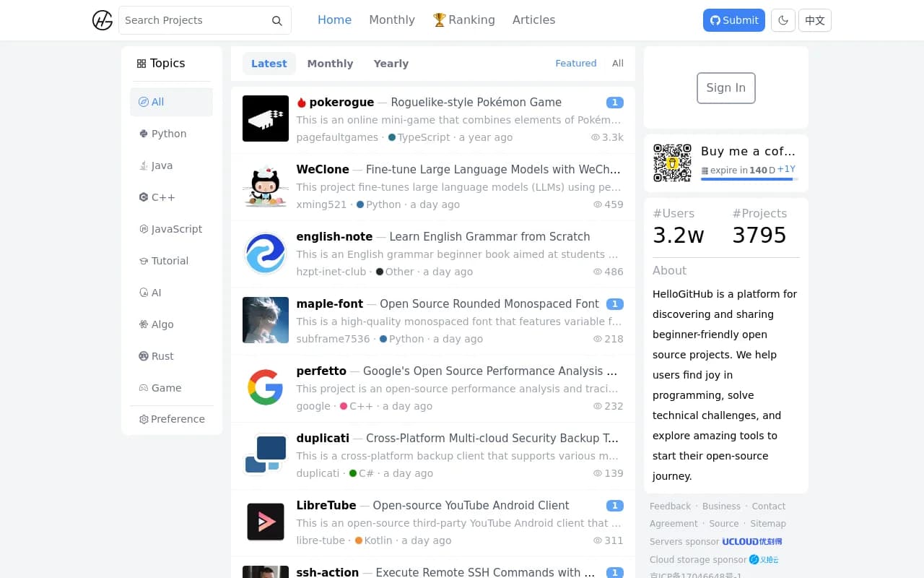This screenshot has width=924, height=578.
Task: Open the Python topic
Action: coord(169,134)
